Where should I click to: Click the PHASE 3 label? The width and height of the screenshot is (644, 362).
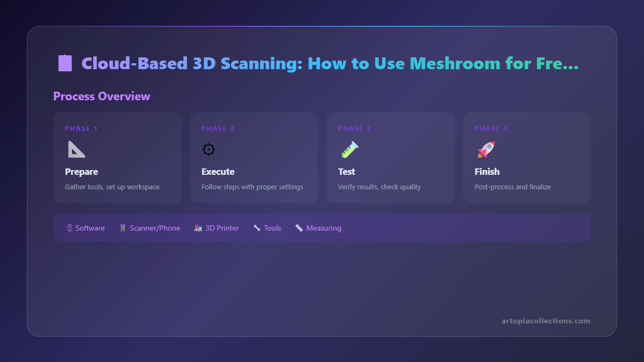coord(355,129)
